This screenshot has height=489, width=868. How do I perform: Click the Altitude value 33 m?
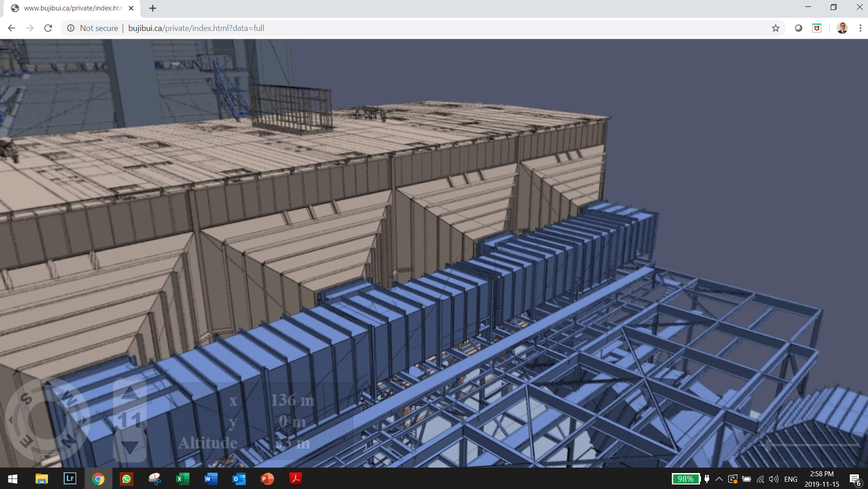click(292, 443)
